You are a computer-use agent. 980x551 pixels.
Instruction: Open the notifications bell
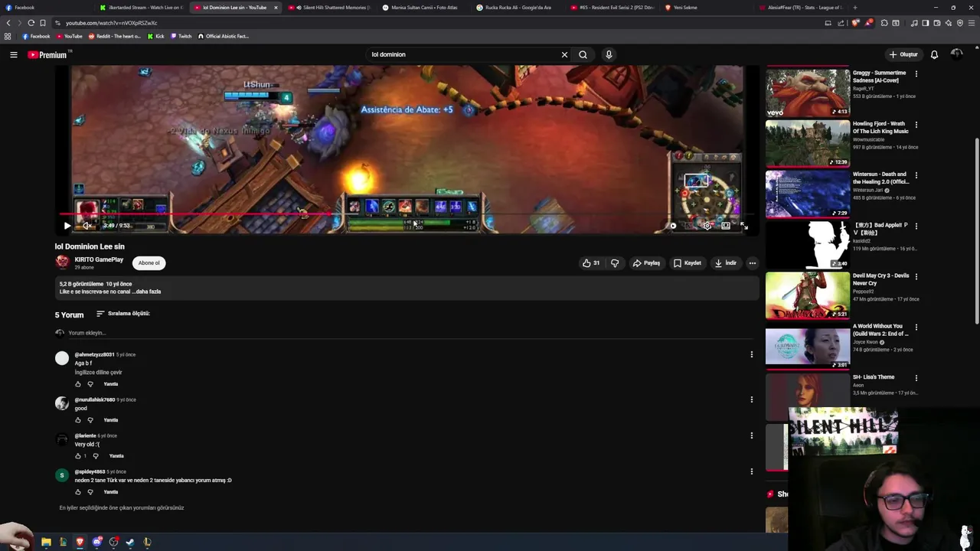(934, 54)
